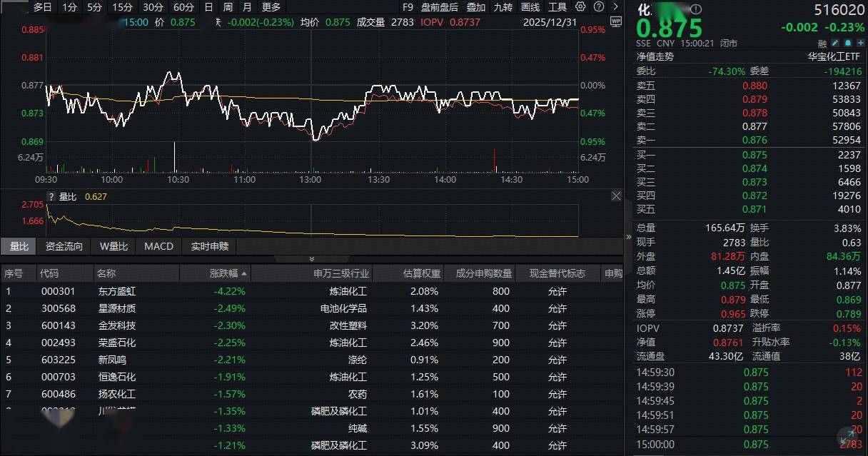Click the pencil note icon
Image resolution: width=868 pixels, height=456 pixels.
click(x=834, y=44)
